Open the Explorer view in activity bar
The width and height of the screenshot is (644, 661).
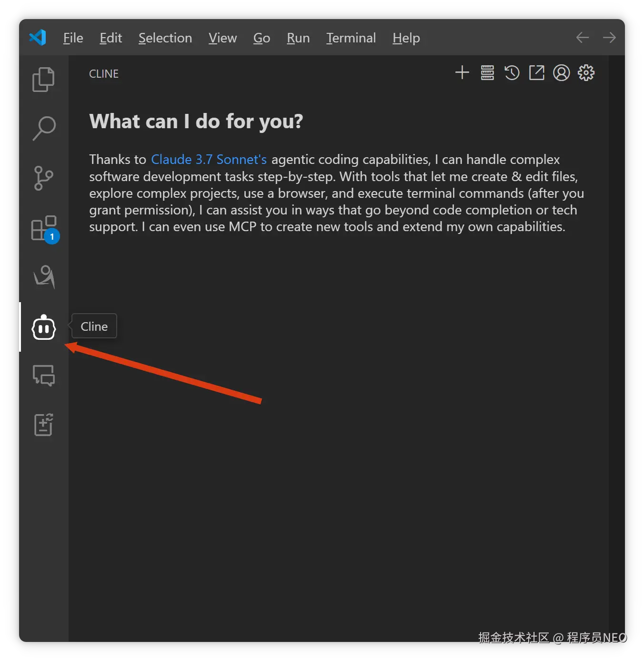[43, 79]
